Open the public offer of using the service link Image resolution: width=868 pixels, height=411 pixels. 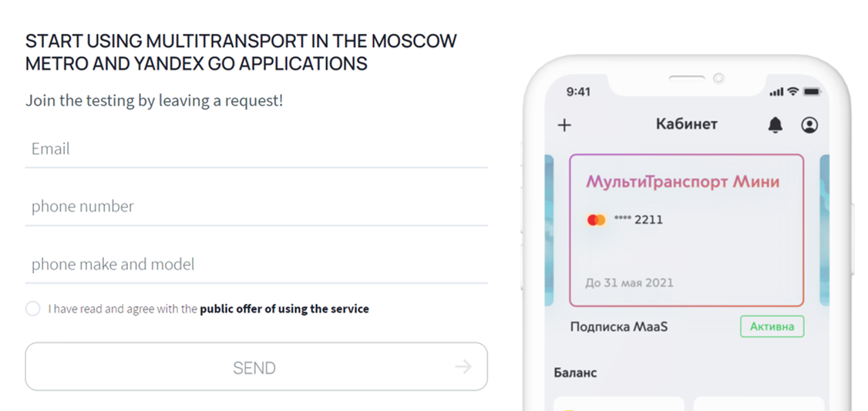tap(284, 308)
